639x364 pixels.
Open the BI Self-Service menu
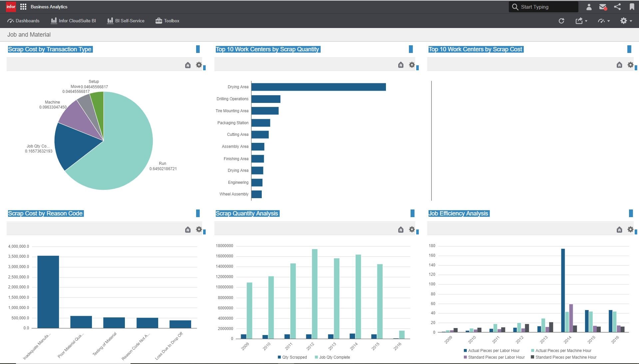(x=126, y=21)
